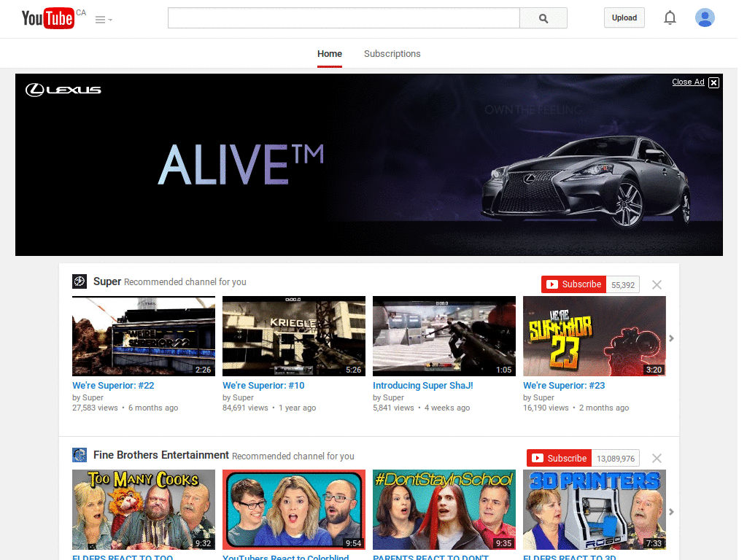Open We're Superior: #22 thumbnail
Viewport: 747px width, 560px height.
[x=144, y=336]
